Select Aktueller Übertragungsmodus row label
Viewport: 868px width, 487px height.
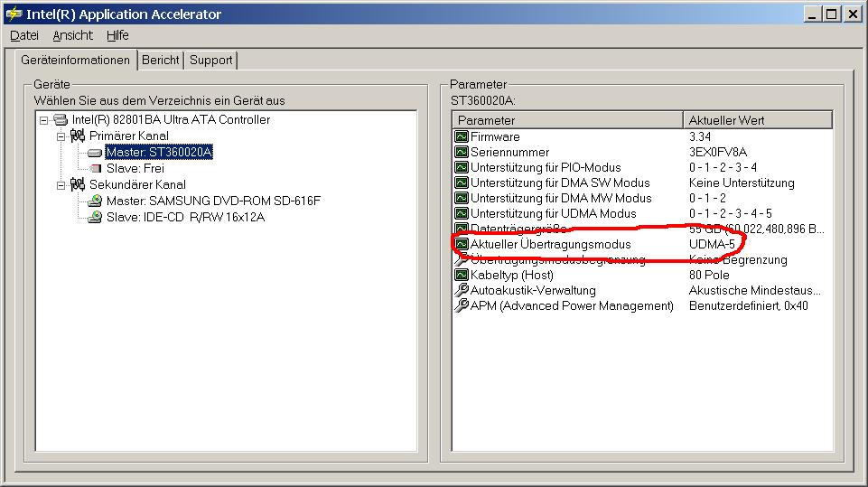[551, 244]
